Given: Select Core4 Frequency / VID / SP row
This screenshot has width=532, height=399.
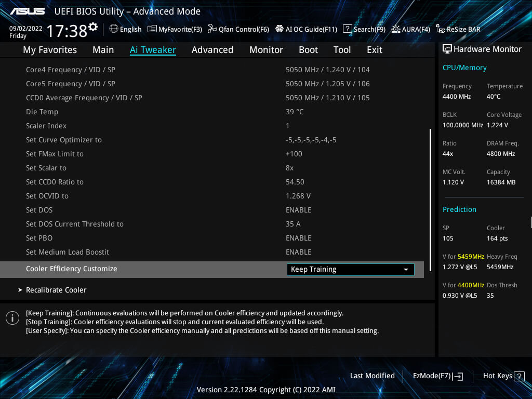Looking at the screenshot, I should click(x=212, y=70).
